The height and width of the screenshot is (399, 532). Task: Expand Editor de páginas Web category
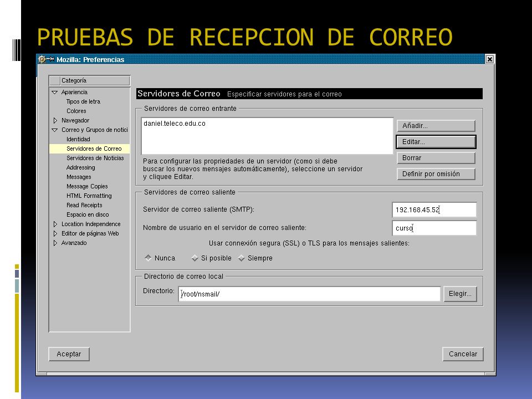[55, 234]
